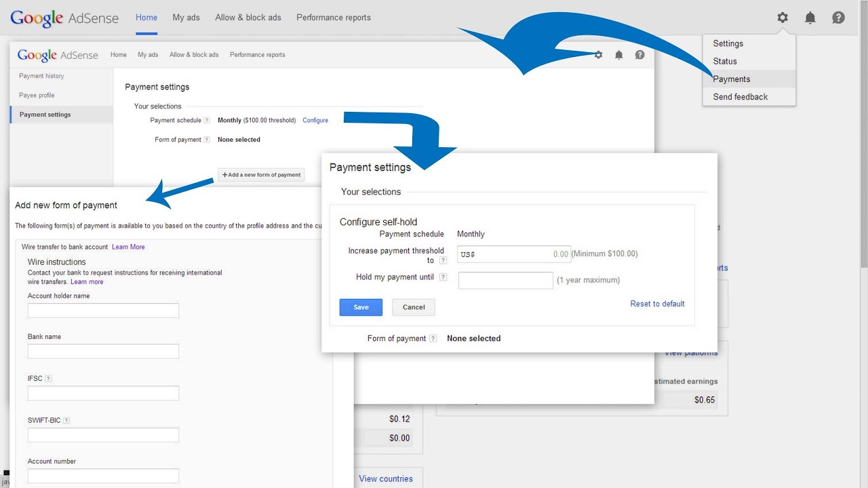Click 'Configure self-hold' heading
The width and height of the screenshot is (868, 488).
coord(378,222)
